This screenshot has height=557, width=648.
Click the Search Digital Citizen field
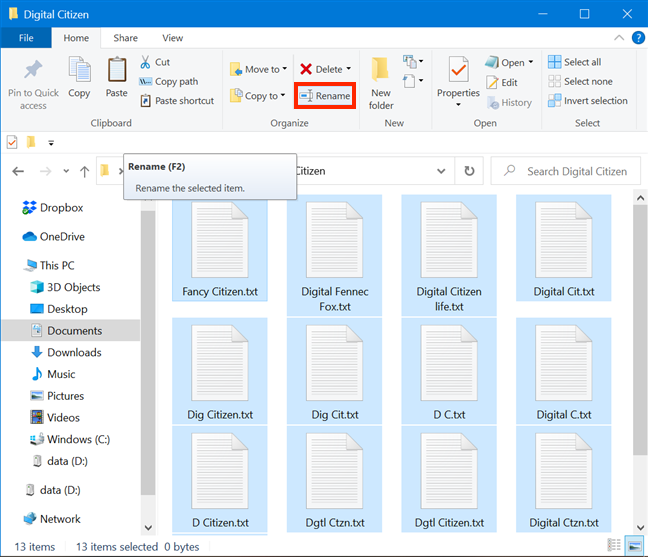coord(565,171)
